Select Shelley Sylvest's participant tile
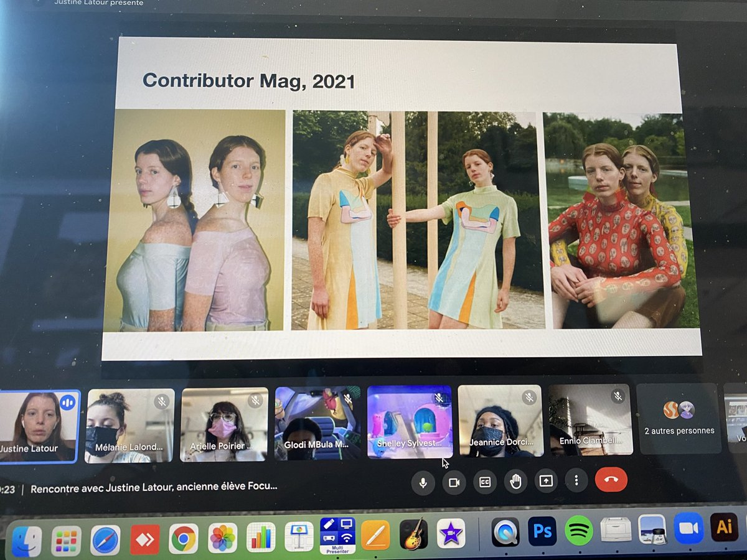The height and width of the screenshot is (560, 747). click(410, 422)
